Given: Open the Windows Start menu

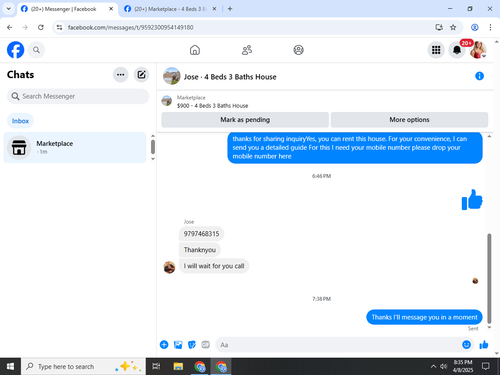Looking at the screenshot, I should [10, 367].
